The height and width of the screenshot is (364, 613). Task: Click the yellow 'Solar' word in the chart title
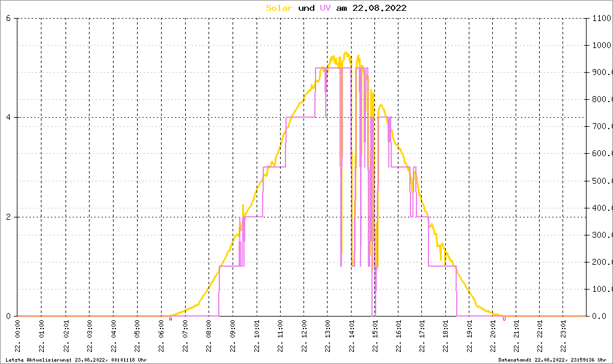(x=279, y=8)
